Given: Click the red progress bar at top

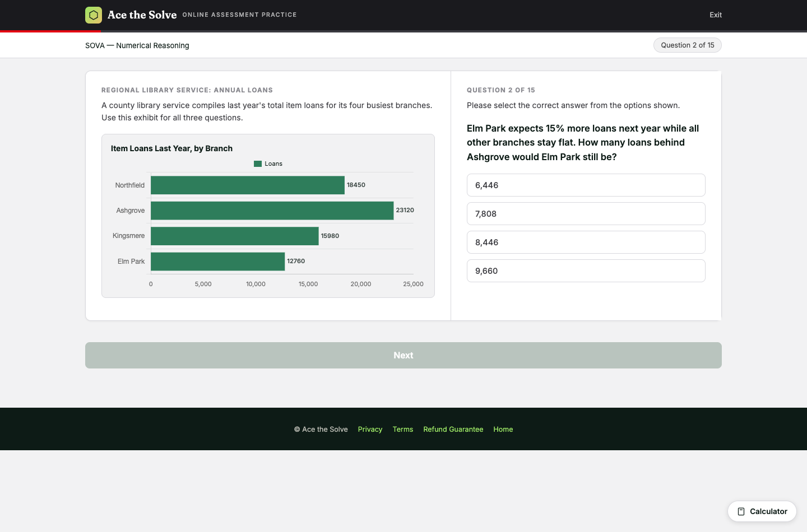Looking at the screenshot, I should point(50,31).
